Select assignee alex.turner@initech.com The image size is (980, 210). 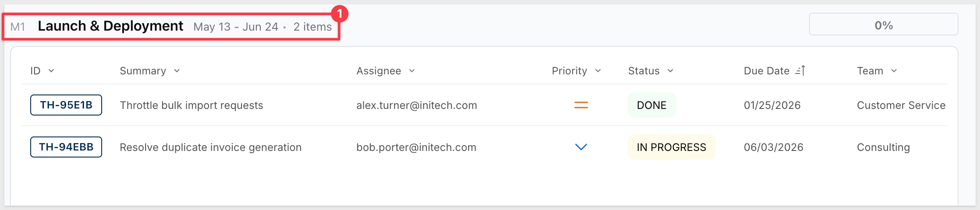[416, 105]
